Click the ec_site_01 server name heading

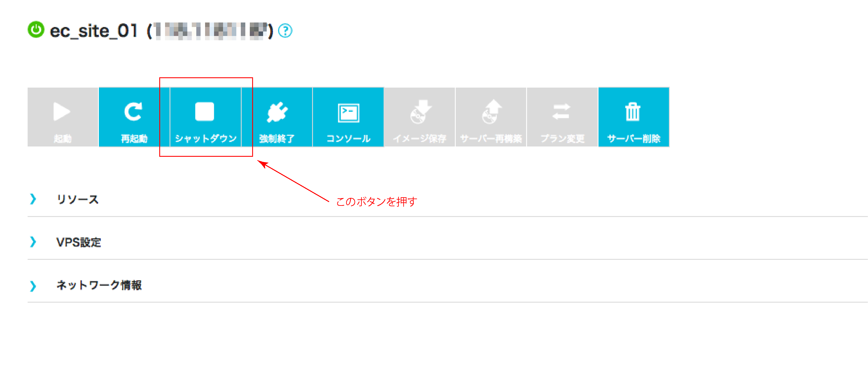(94, 31)
